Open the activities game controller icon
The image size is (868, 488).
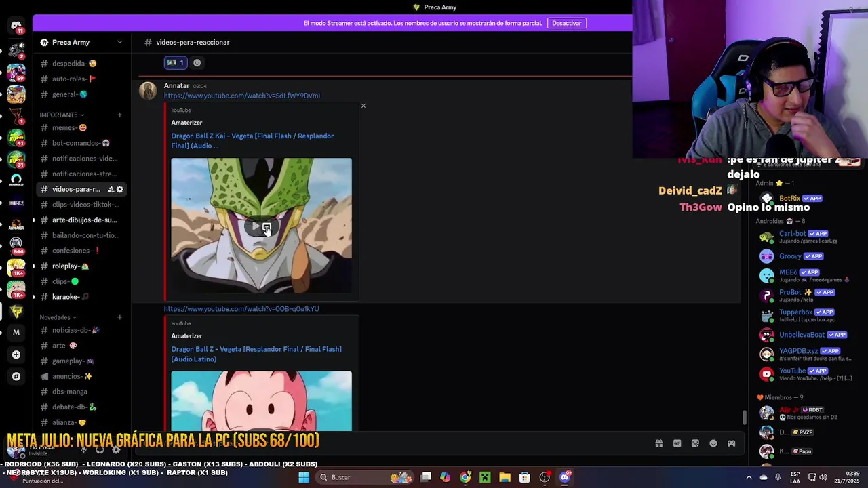coord(731,443)
